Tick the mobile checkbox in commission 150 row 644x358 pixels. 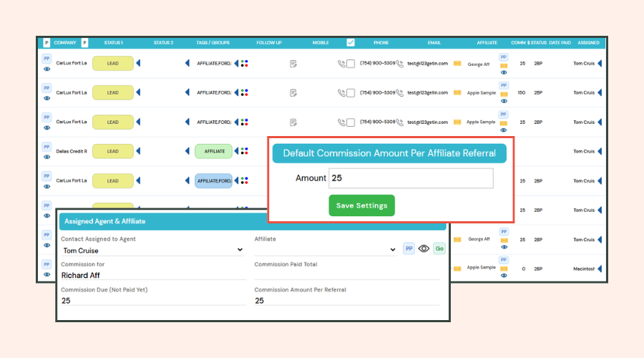tap(351, 93)
